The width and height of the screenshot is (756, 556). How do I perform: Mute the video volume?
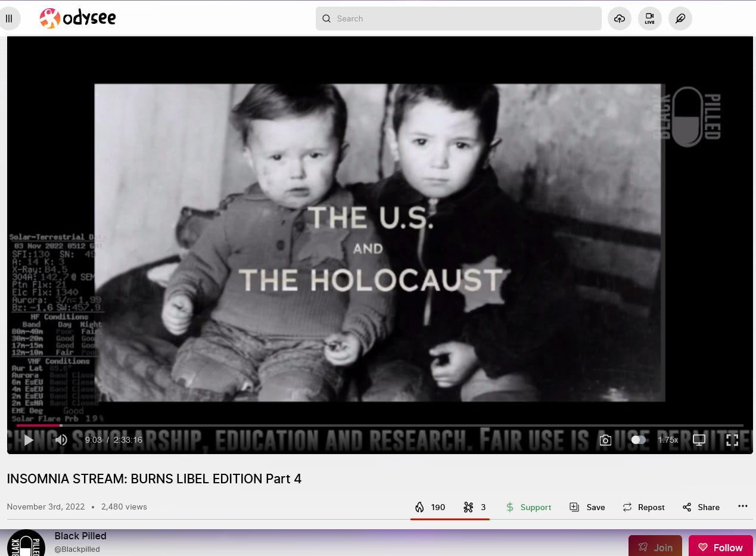click(x=61, y=440)
